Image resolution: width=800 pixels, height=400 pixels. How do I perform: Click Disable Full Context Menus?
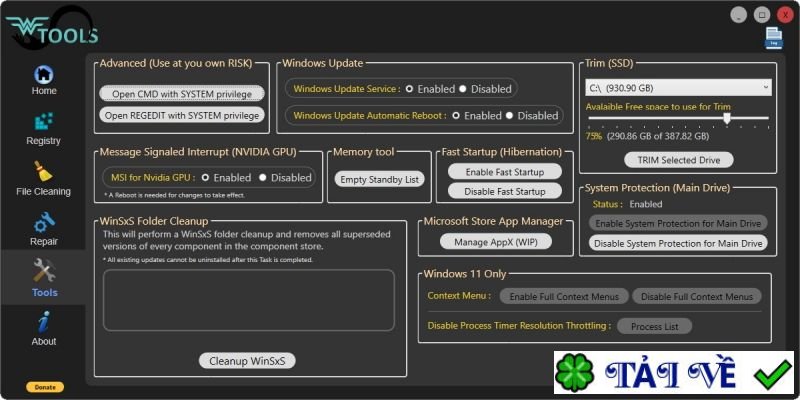[697, 296]
